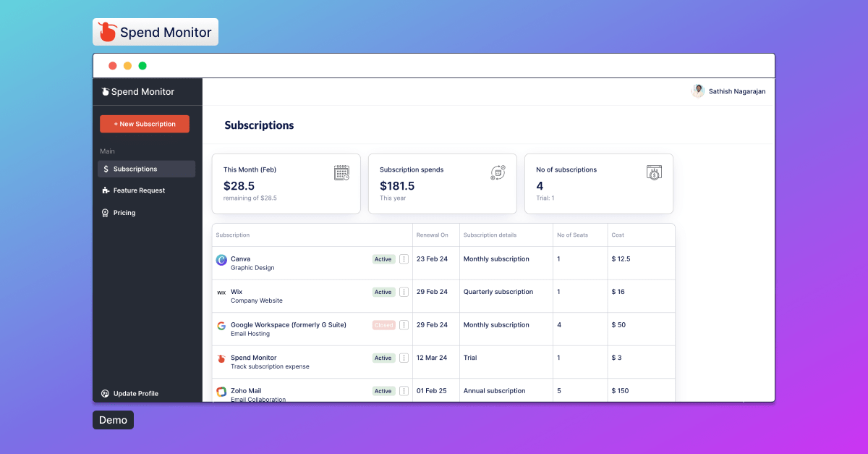Click the Annual subscription cell

tap(495, 391)
